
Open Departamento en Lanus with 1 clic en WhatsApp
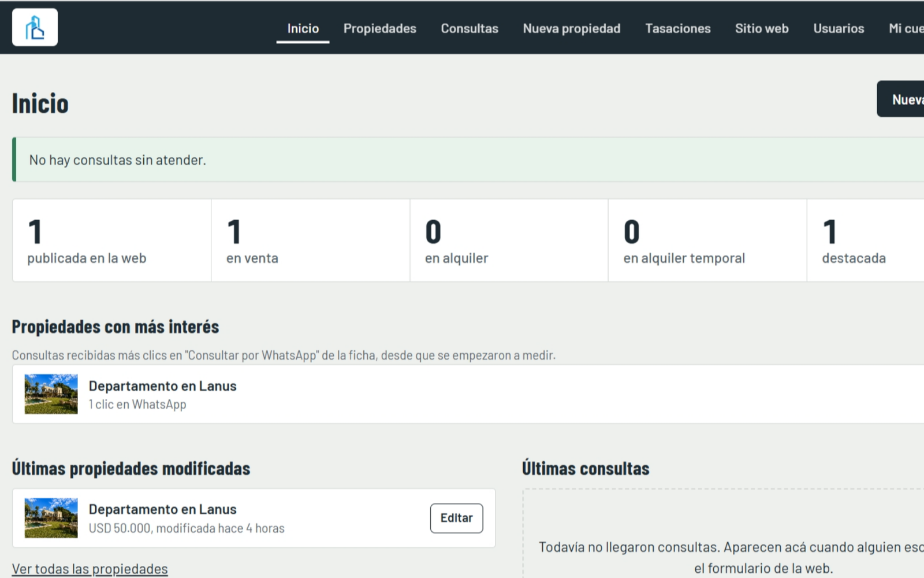[162, 386]
